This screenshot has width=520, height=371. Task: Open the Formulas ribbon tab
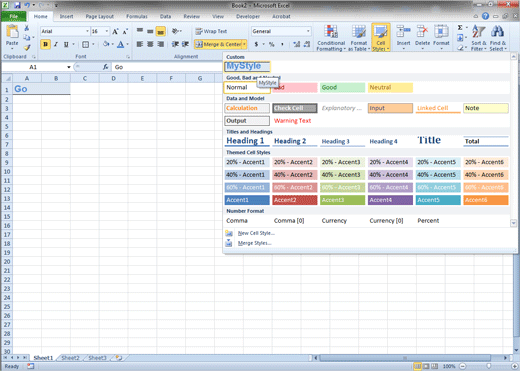[137, 16]
